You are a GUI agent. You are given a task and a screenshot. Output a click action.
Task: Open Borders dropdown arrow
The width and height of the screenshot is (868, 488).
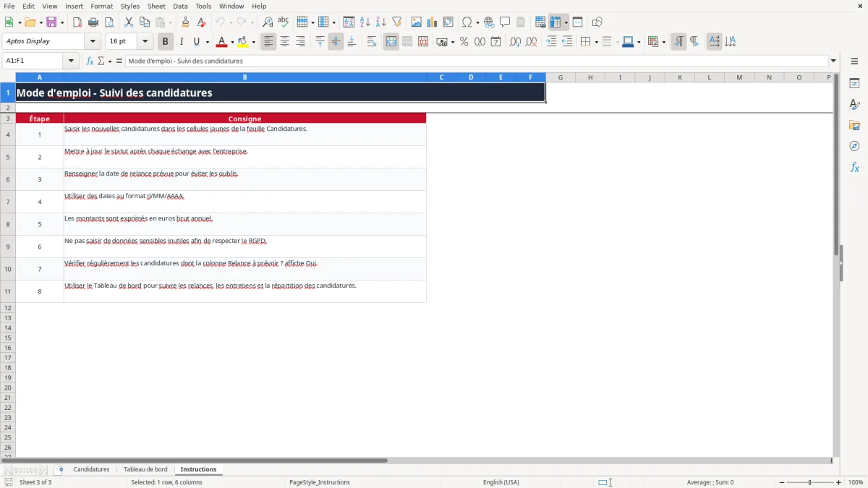pos(596,42)
